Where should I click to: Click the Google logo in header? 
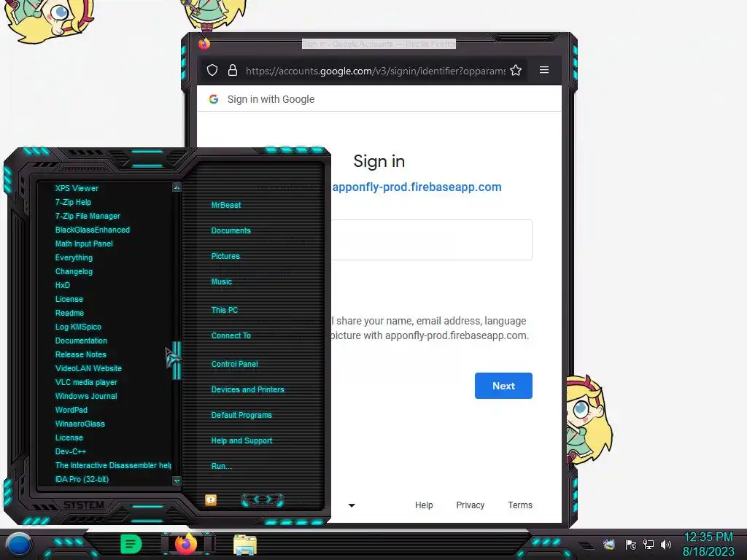point(214,99)
